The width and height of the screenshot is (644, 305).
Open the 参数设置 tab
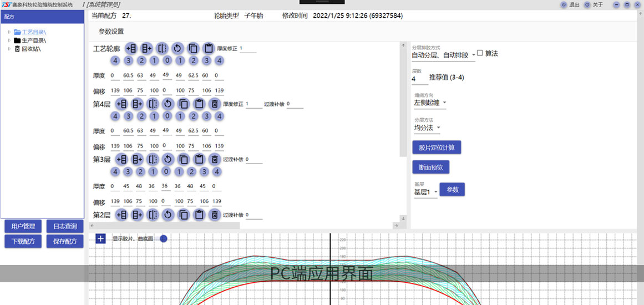(111, 32)
